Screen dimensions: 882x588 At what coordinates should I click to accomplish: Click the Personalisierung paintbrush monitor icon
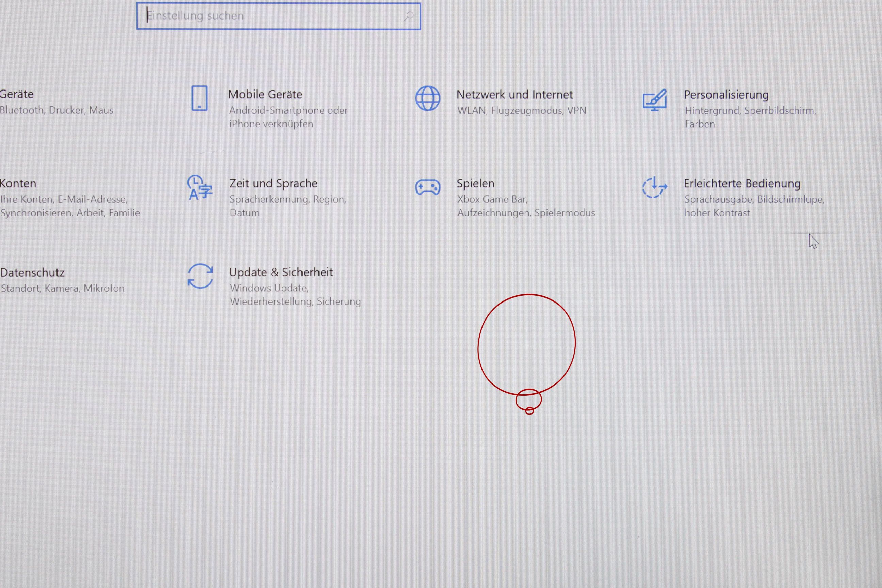click(x=654, y=100)
